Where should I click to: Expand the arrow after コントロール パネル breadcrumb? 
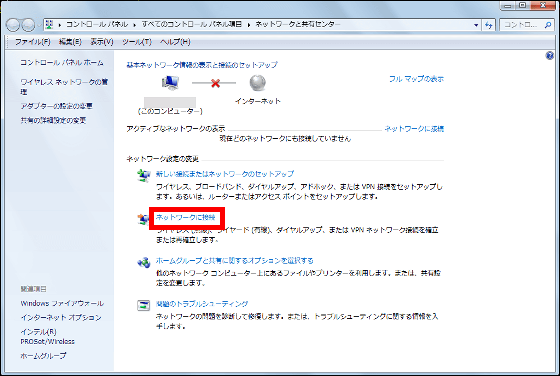[x=135, y=25]
